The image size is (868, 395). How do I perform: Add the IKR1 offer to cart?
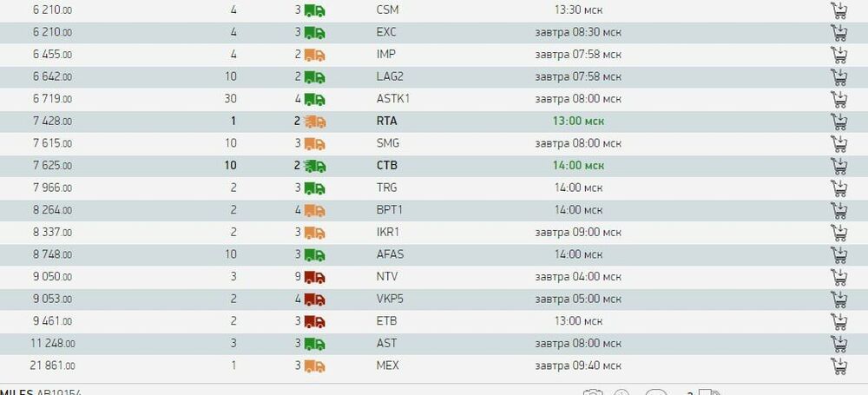point(839,233)
